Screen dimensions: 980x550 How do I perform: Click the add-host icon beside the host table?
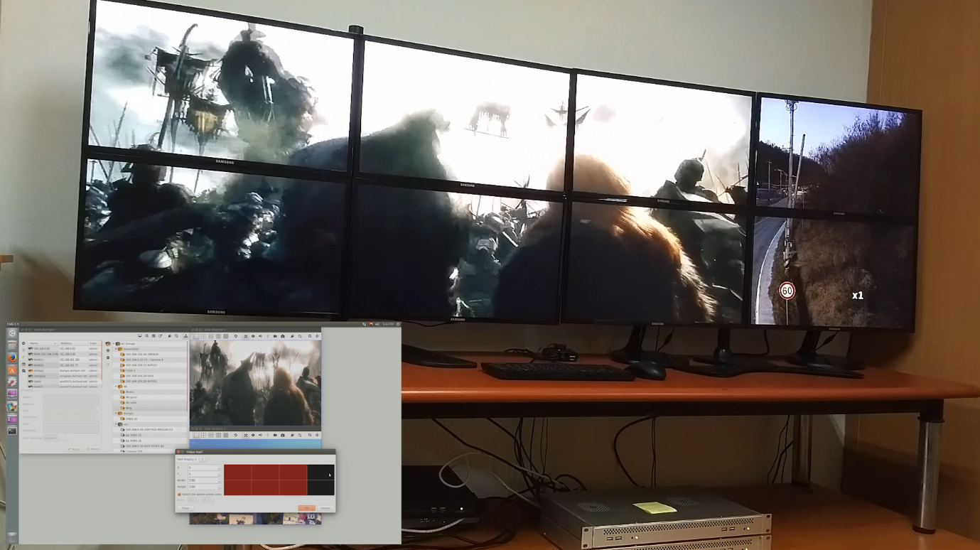pos(23,343)
